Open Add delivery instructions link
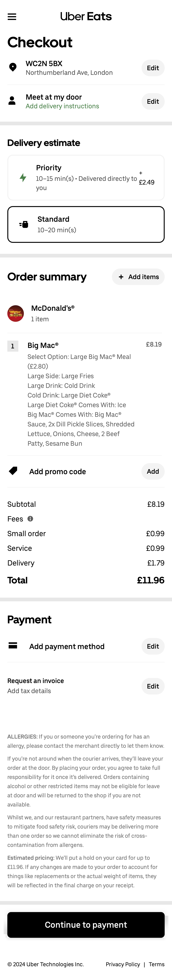The height and width of the screenshot is (980, 172). pos(62,106)
